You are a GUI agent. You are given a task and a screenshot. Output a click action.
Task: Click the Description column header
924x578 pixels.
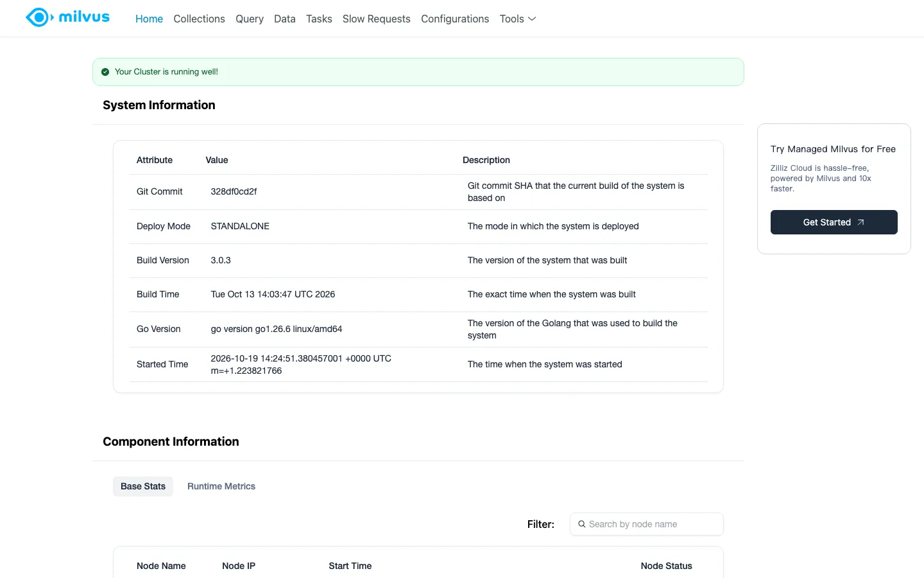point(486,160)
